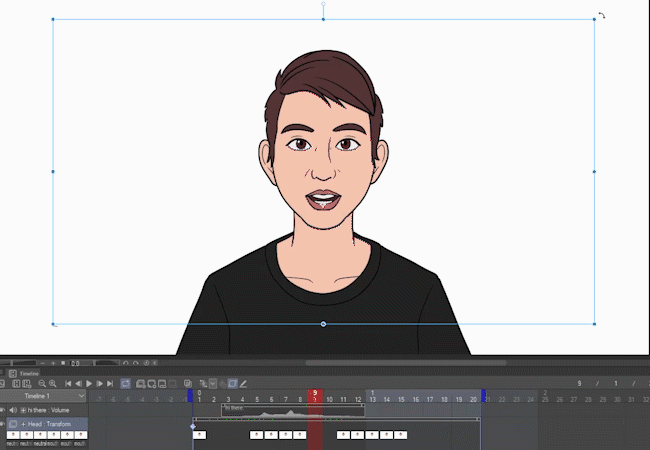Open keyframe interpolation dropdown arrow

click(213, 384)
